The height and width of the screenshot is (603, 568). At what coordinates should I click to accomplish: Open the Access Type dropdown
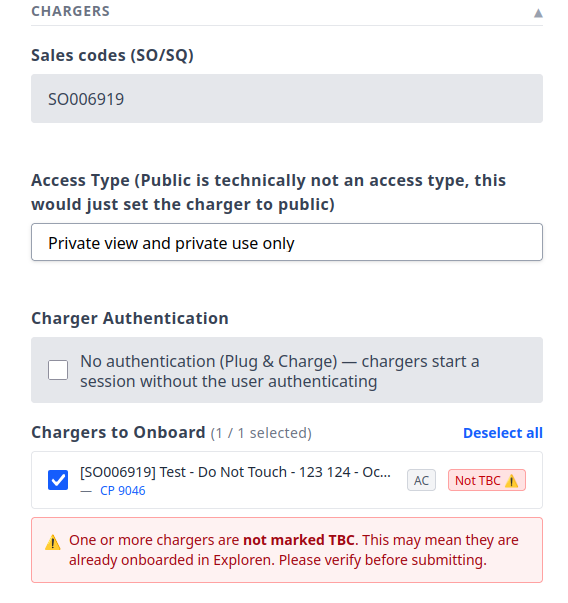(287, 242)
